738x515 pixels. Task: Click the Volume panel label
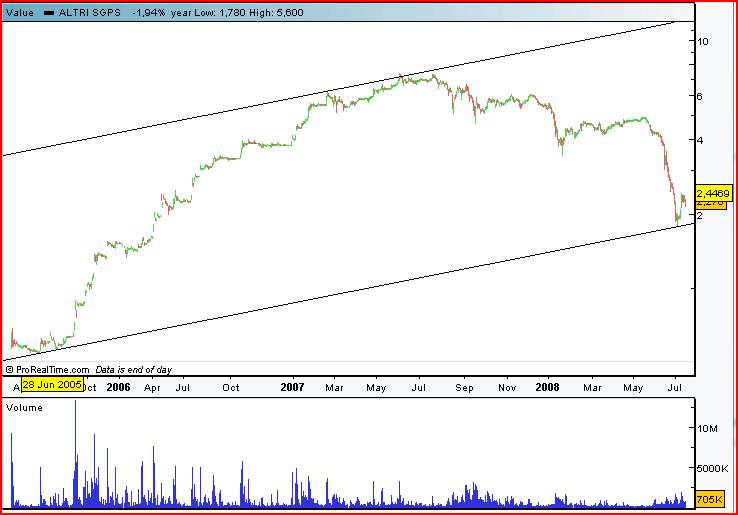pyautogui.click(x=25, y=408)
